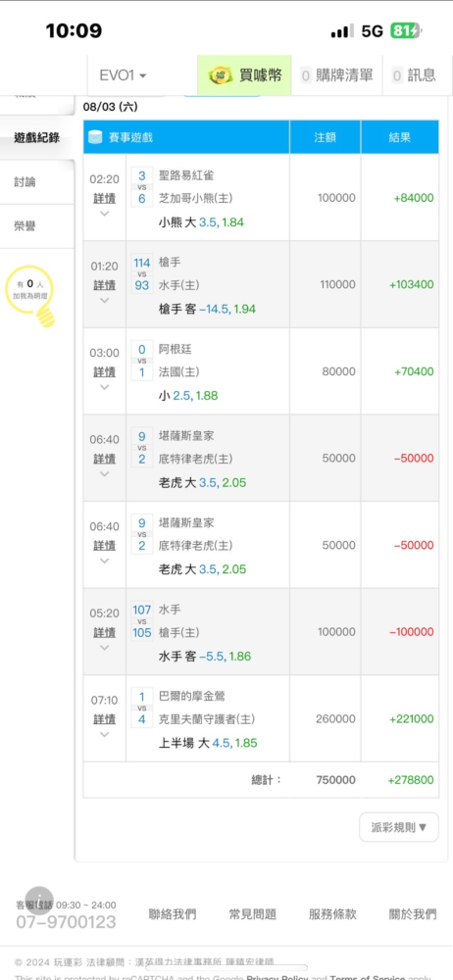Tap the database icon next to 賽事遊戲
453x980 pixels.
[95, 137]
